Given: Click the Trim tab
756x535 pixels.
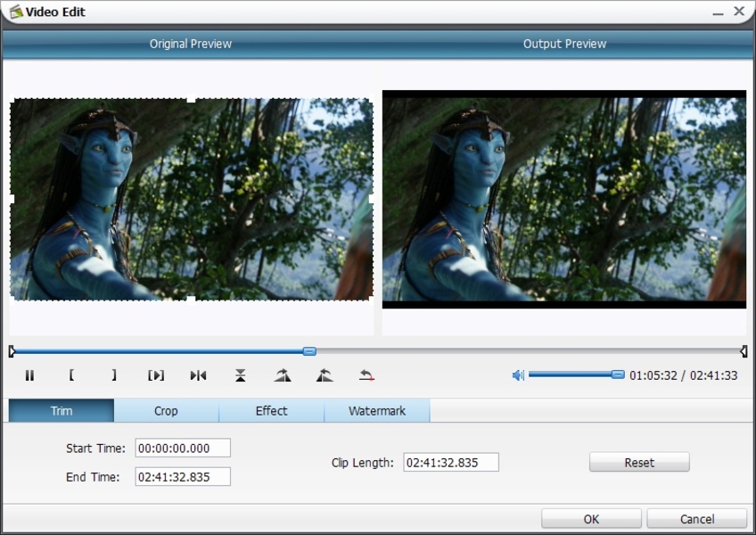Looking at the screenshot, I should coord(62,411).
